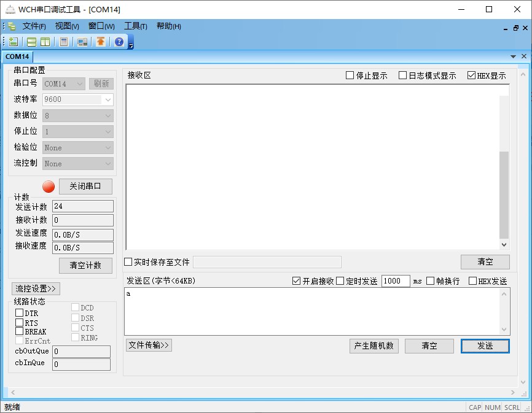Viewport: 532px width, 413px height.
Task: Click the 接收计数 field
Action: point(83,220)
